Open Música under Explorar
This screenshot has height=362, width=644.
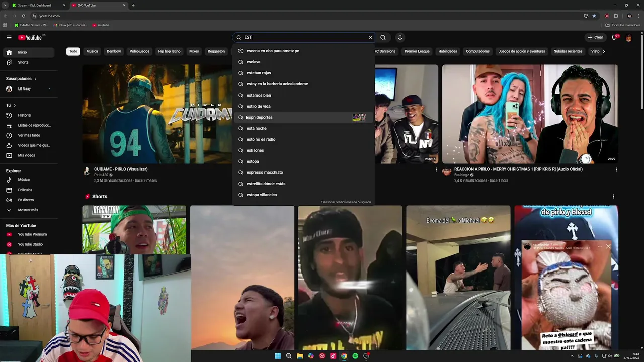click(x=29, y=179)
